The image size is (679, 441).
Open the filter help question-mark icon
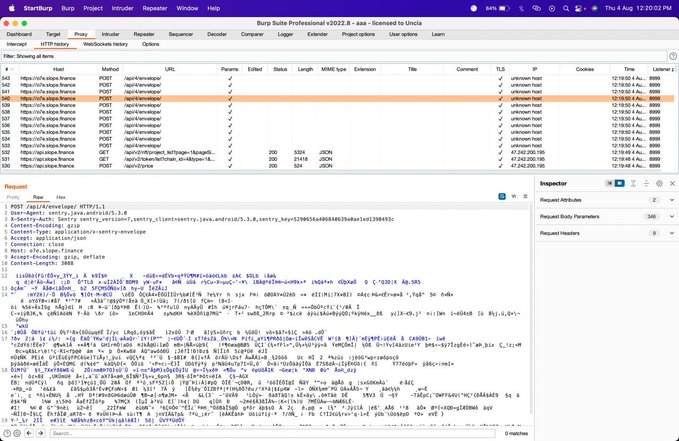click(673, 56)
